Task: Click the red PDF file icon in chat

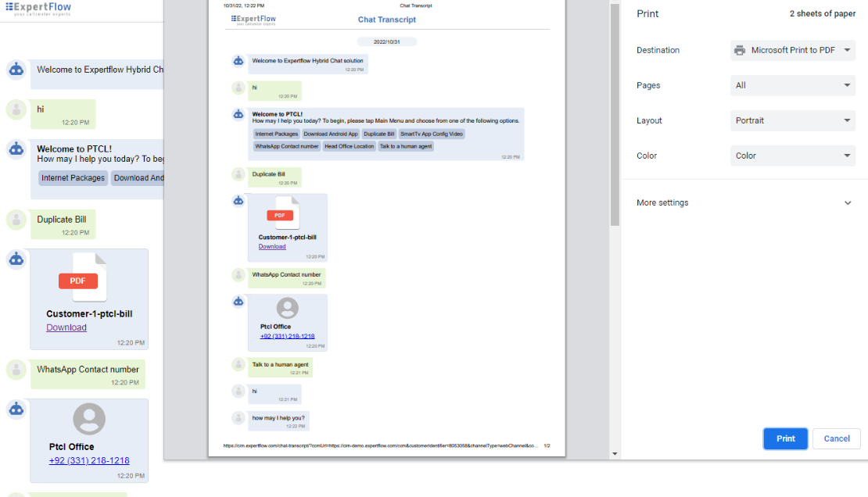Action: 78,281
